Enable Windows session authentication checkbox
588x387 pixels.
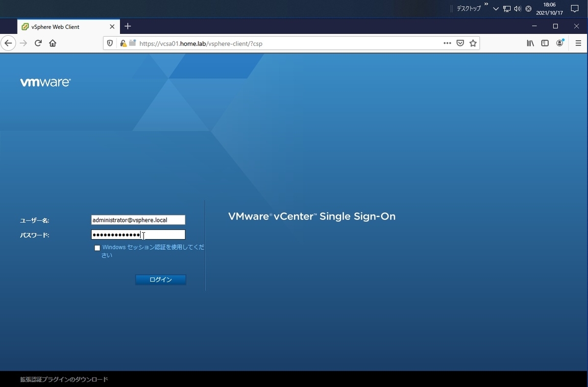tap(97, 248)
